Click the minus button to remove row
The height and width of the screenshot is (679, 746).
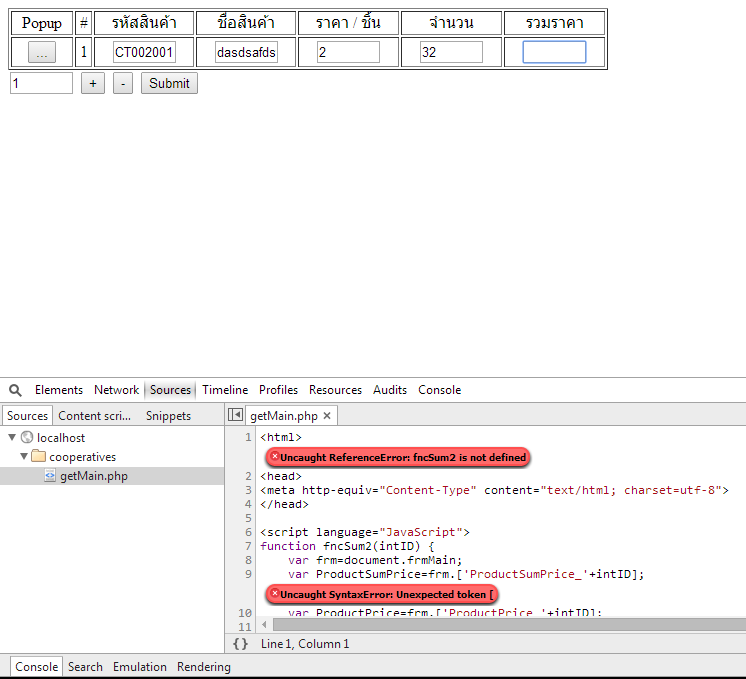pyautogui.click(x=123, y=83)
